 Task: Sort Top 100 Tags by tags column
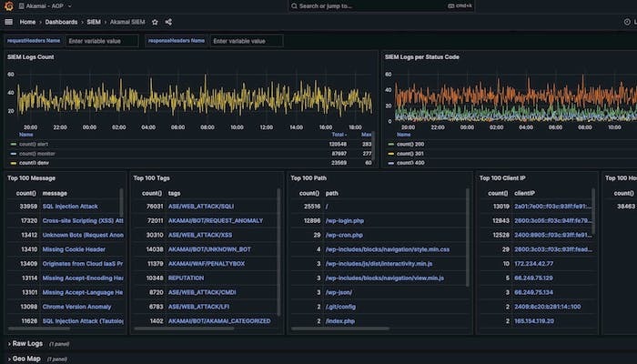click(x=175, y=193)
